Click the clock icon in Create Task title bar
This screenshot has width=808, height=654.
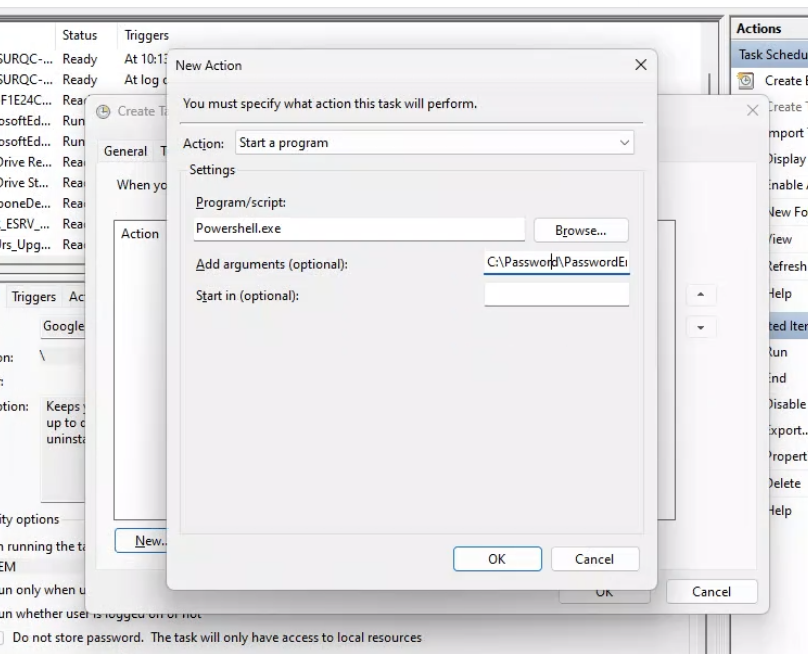(102, 111)
